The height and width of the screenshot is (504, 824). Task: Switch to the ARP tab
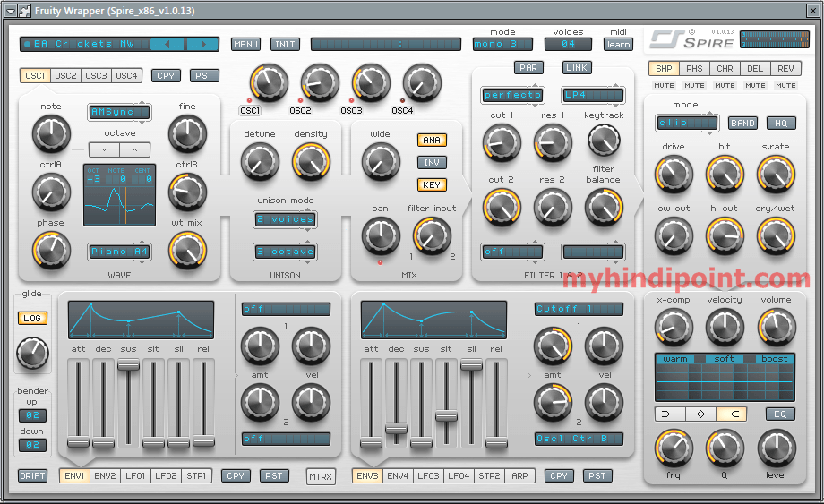coord(519,475)
